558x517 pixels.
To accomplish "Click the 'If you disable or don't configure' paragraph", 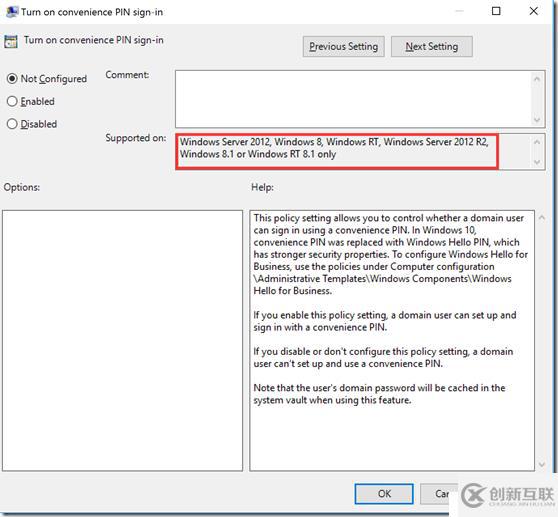I will point(383,357).
